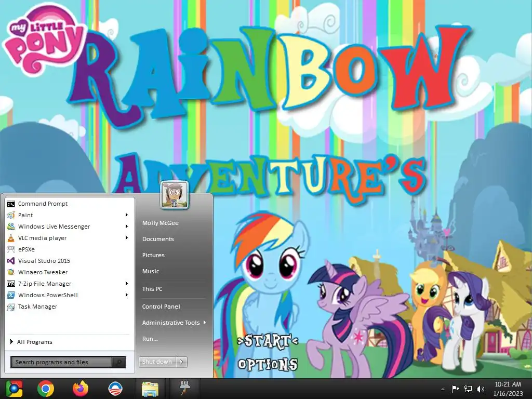Open Google Chrome from taskbar

click(x=46, y=389)
